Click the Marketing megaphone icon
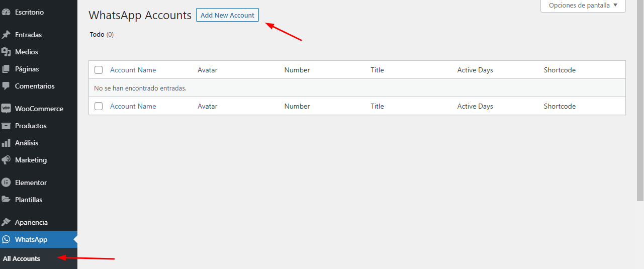 coord(6,160)
